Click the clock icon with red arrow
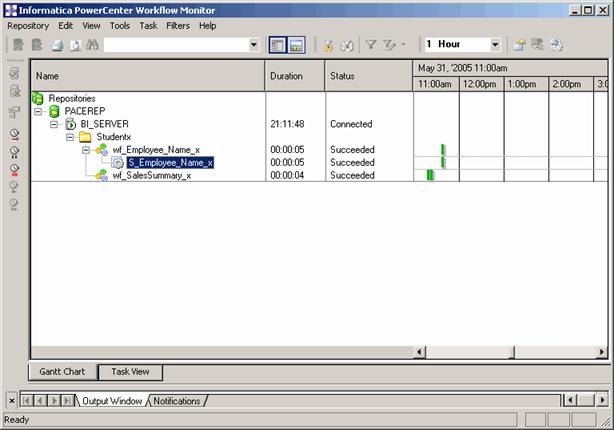Screen dimensions: 614x430 click(14, 134)
